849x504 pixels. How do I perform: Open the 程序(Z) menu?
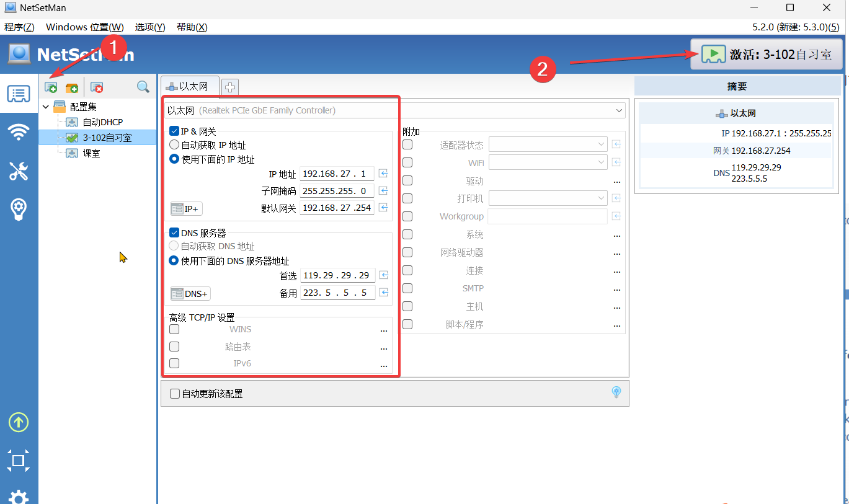19,27
